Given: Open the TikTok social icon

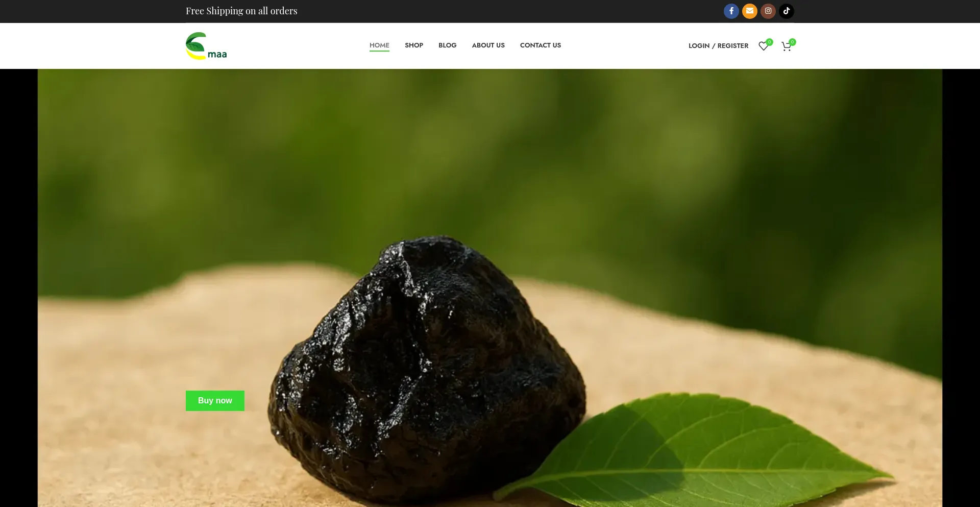Looking at the screenshot, I should pos(786,11).
